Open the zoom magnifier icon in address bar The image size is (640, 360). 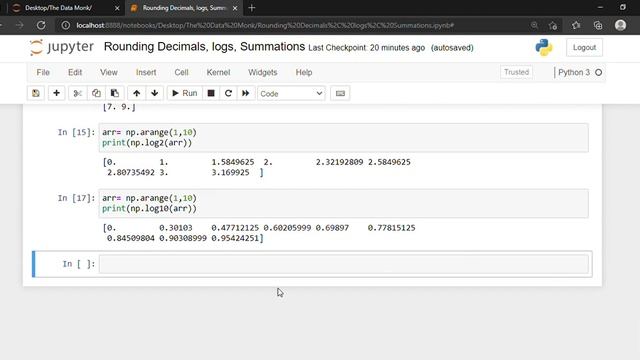pos(534,25)
